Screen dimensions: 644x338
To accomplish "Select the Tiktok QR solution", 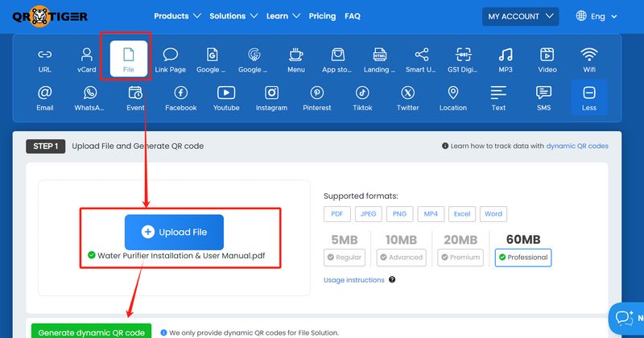I will [362, 98].
